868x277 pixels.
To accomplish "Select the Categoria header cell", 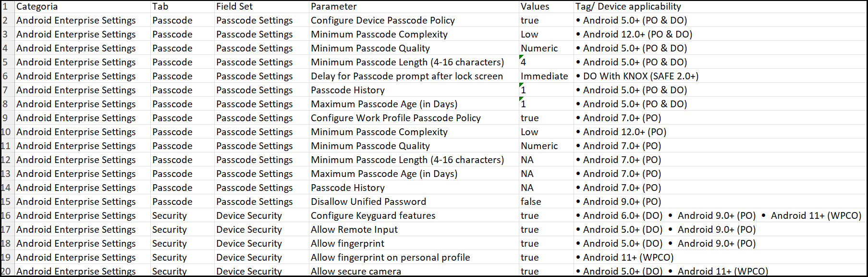I will [82, 6].
